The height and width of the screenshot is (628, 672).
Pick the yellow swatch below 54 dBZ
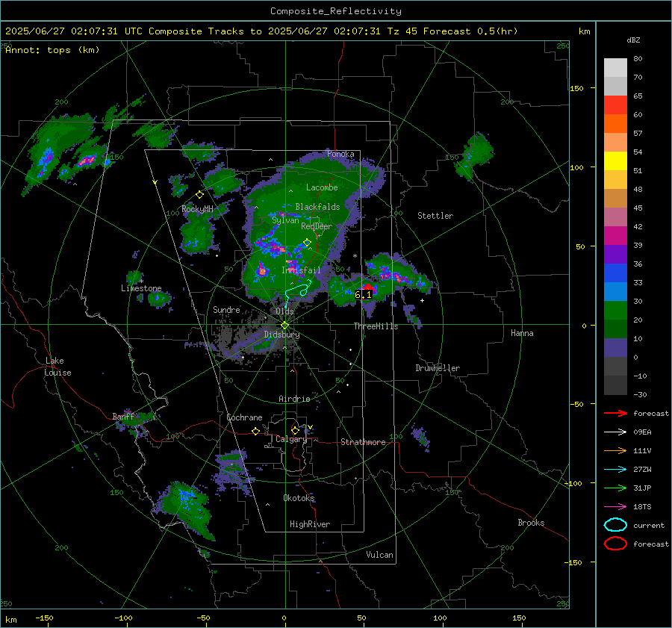pyautogui.click(x=615, y=161)
